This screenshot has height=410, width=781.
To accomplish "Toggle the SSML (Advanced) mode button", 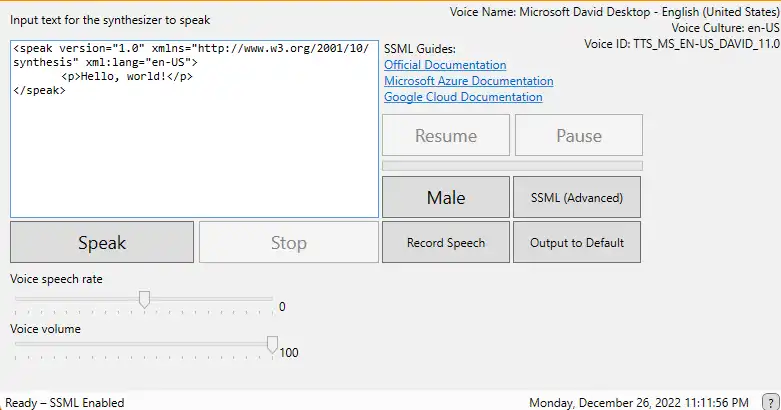I will (x=577, y=197).
